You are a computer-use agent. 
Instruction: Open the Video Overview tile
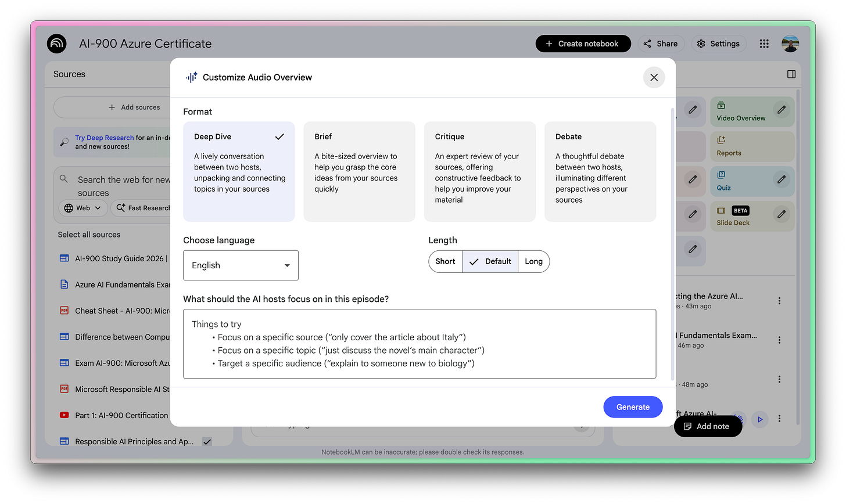point(752,111)
